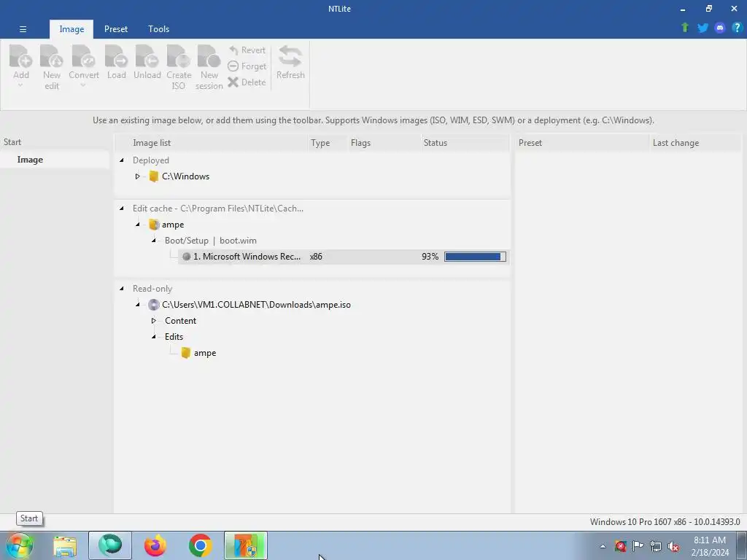This screenshot has width=747, height=560.
Task: Open the Twitter link icon
Action: (x=703, y=28)
